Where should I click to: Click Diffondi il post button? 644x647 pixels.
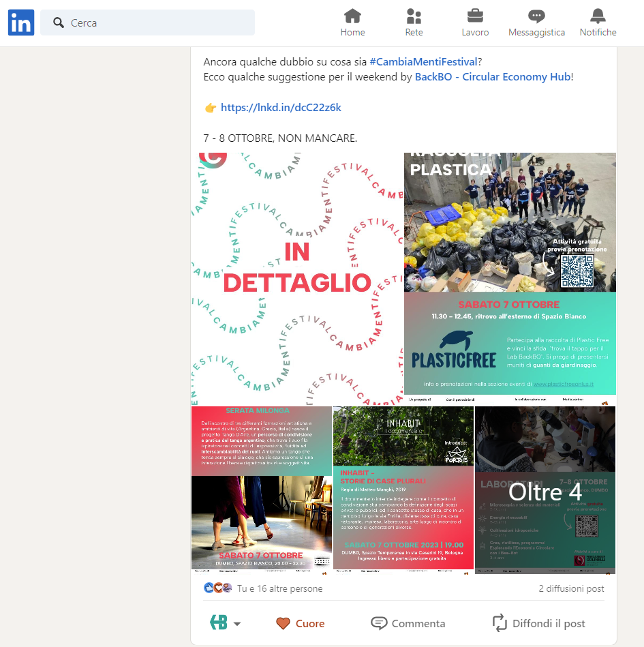pyautogui.click(x=538, y=623)
